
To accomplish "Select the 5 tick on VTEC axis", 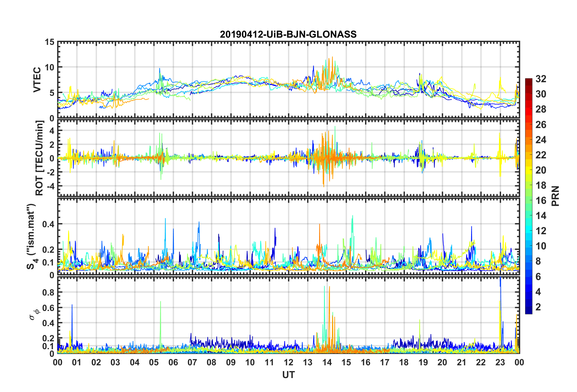I will (52, 93).
